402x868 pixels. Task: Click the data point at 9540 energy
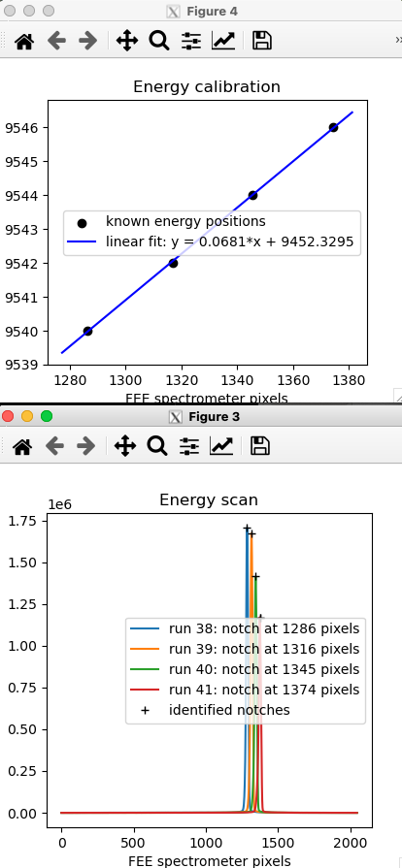click(x=87, y=331)
